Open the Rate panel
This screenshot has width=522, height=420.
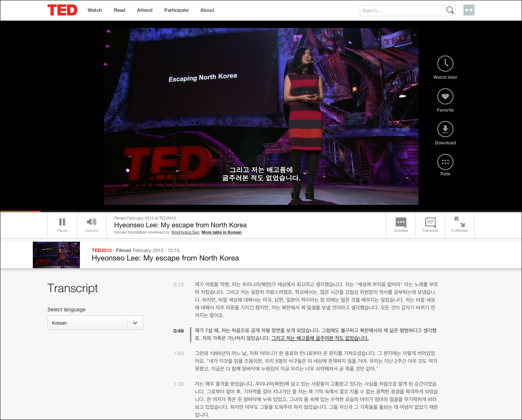click(445, 161)
